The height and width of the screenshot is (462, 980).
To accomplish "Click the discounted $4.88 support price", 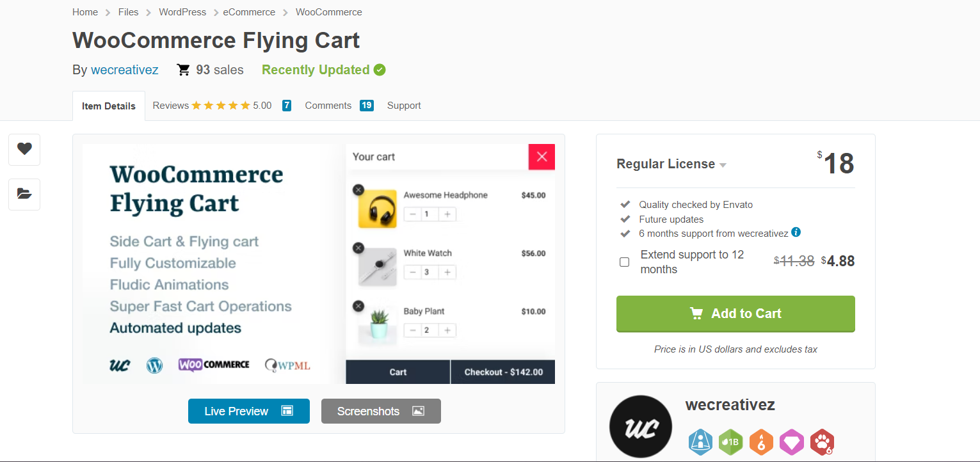I will (838, 261).
